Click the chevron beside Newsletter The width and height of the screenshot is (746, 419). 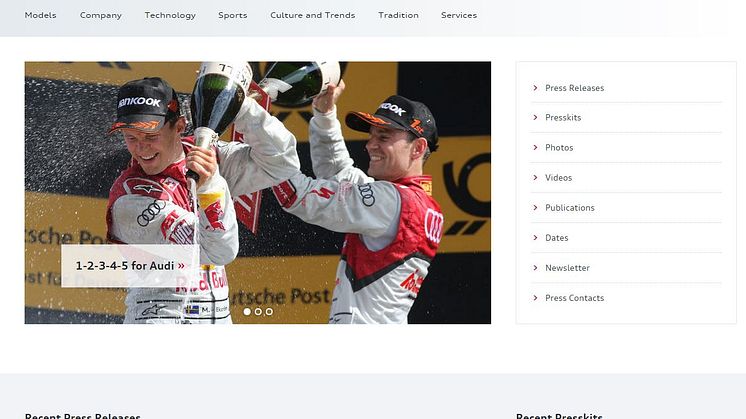click(x=535, y=268)
